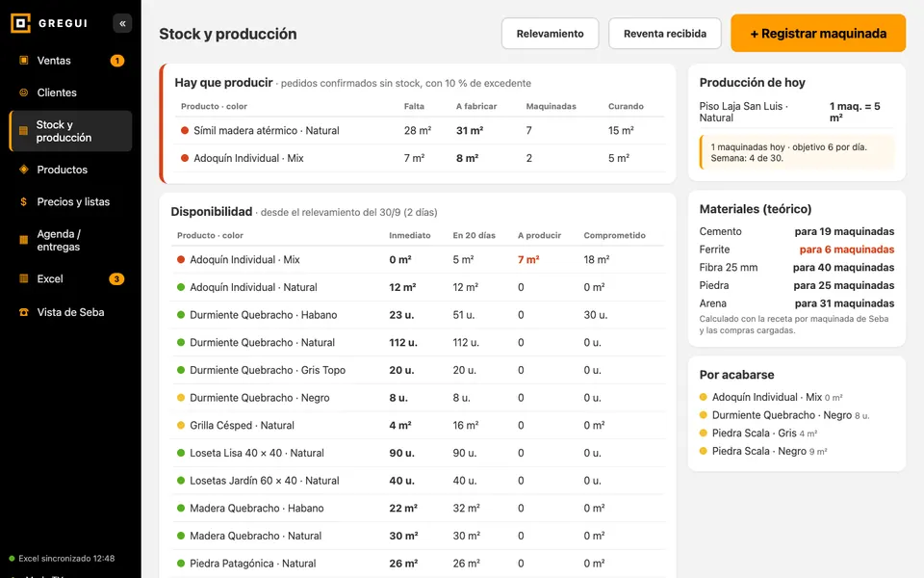Screen dimensions: 924x578
Task: Click the Excel badge showing 3
Action: click(x=116, y=279)
